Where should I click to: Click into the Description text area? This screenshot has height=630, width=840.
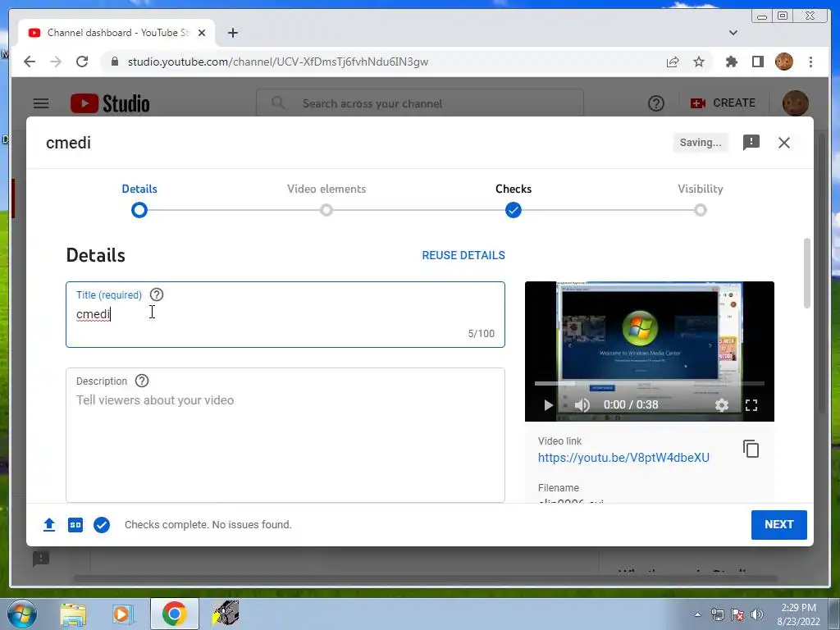tap(285, 435)
